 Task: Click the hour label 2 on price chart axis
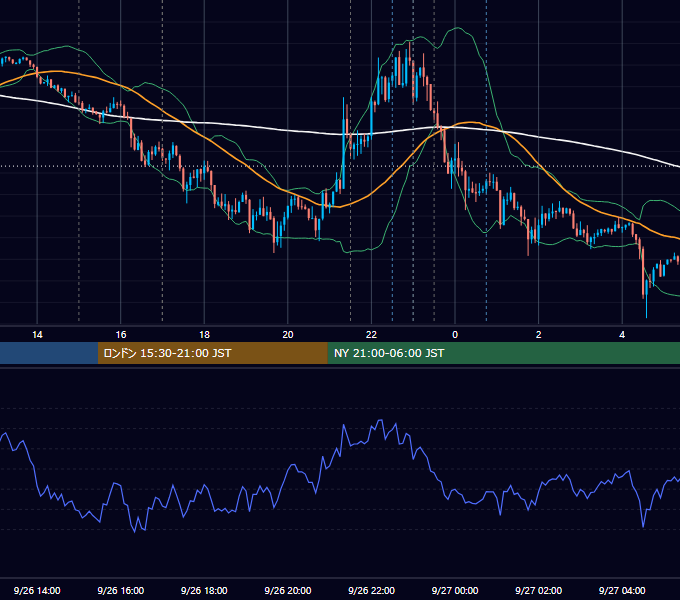[x=539, y=335]
